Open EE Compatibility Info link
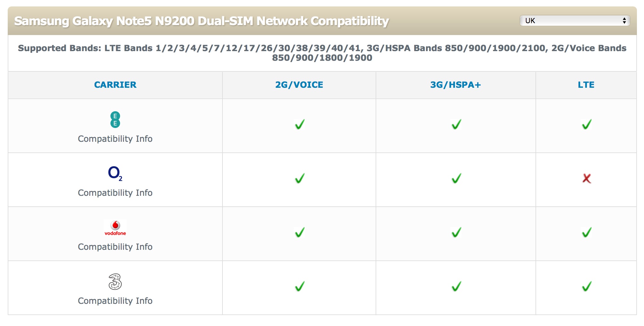The height and width of the screenshot is (326, 644). pos(115,139)
